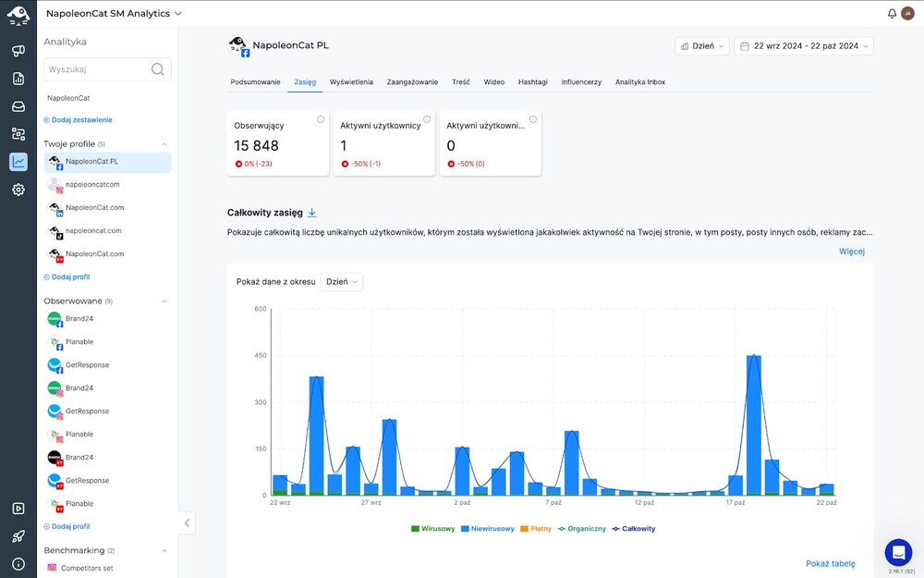Show info for Obserwujący card
This screenshot has height=578, width=924.
click(x=321, y=119)
